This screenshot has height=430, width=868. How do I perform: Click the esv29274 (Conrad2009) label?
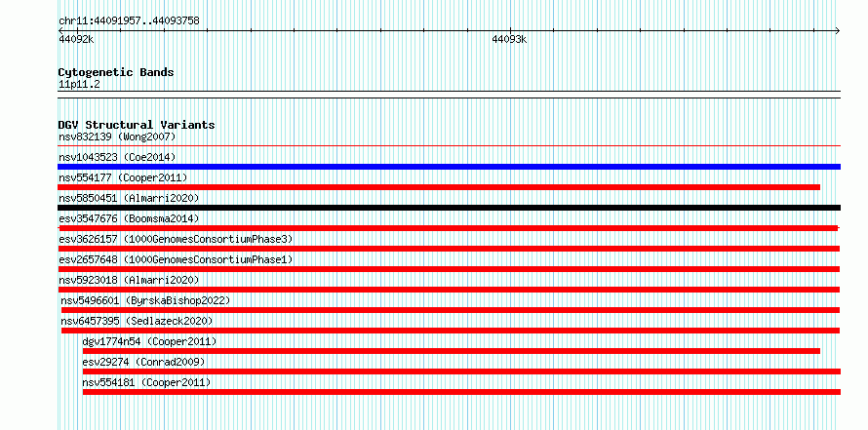pos(143,362)
